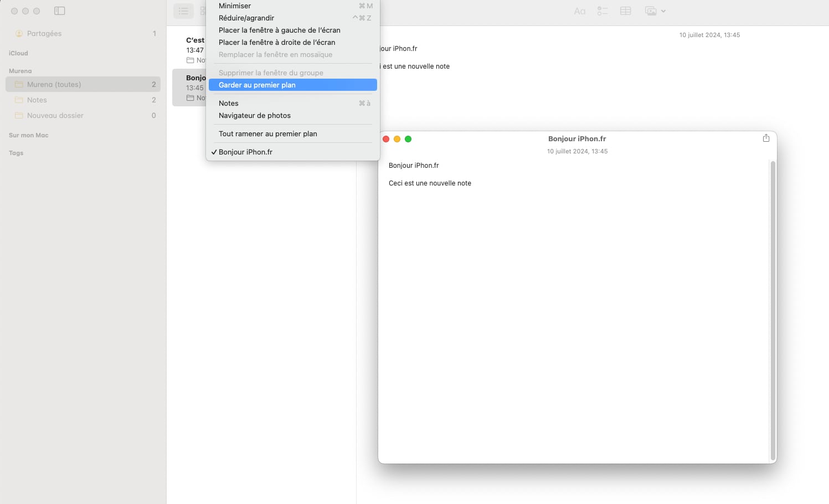Select Notes folder in sidebar
The width and height of the screenshot is (829, 504).
(x=83, y=100)
